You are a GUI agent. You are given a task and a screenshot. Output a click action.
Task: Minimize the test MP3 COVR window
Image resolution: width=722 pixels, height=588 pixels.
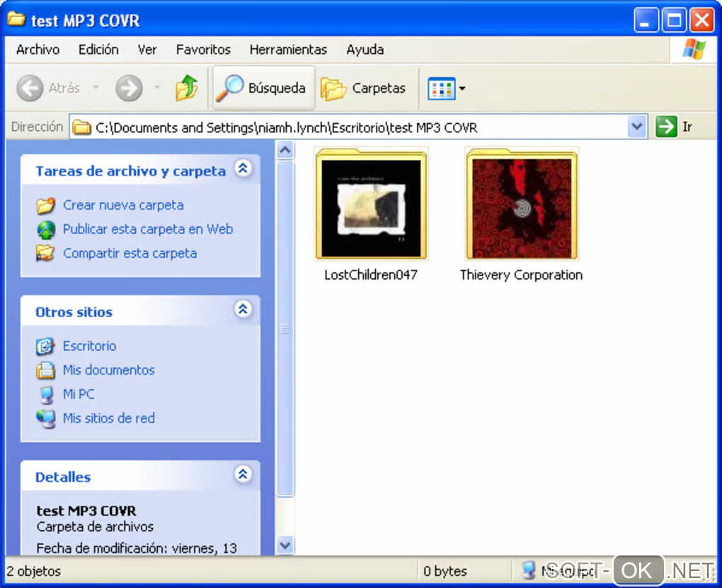(x=646, y=20)
